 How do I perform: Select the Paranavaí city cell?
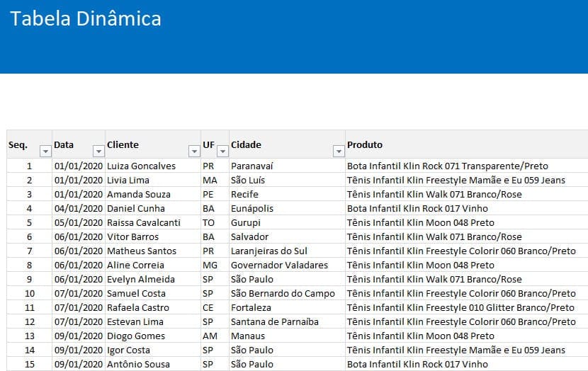pyautogui.click(x=287, y=166)
